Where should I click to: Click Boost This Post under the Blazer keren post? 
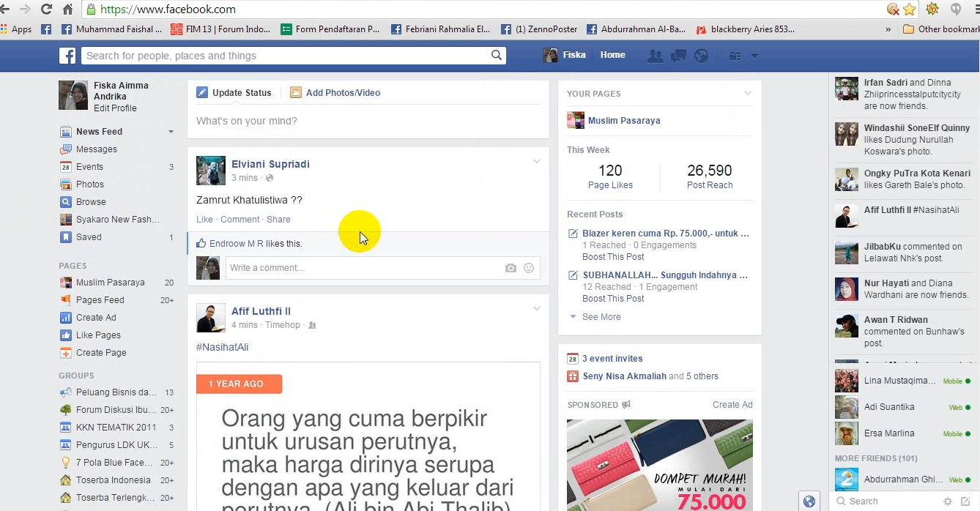tap(613, 257)
